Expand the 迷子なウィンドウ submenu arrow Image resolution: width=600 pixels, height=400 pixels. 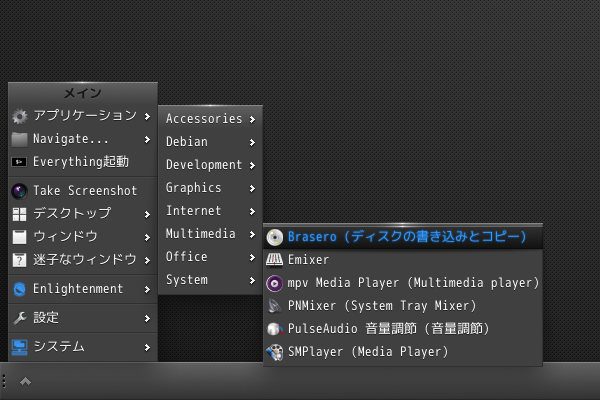(x=147, y=260)
